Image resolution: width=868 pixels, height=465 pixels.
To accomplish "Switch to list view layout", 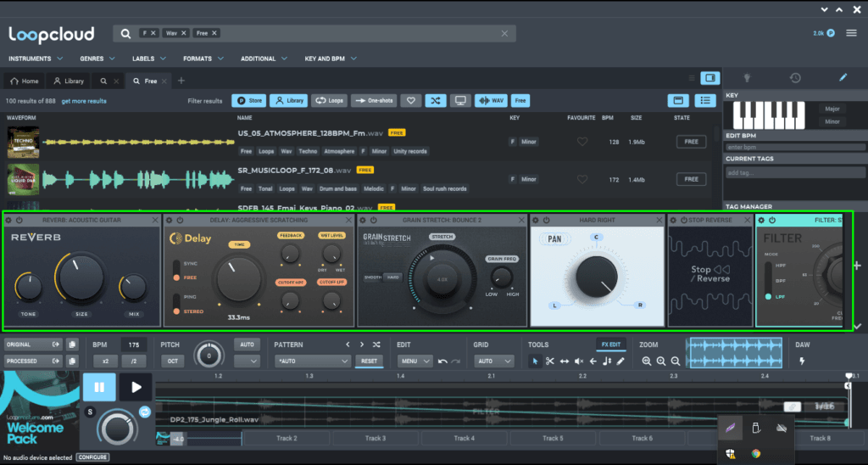I will 704,100.
